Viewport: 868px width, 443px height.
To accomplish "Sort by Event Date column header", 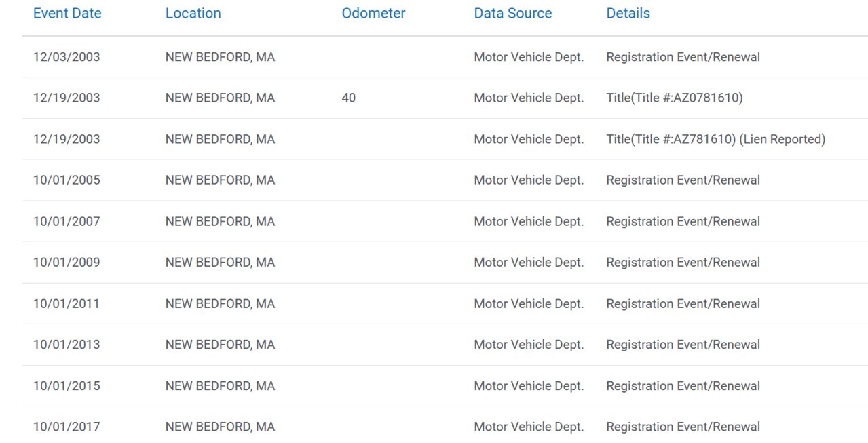I will [67, 14].
